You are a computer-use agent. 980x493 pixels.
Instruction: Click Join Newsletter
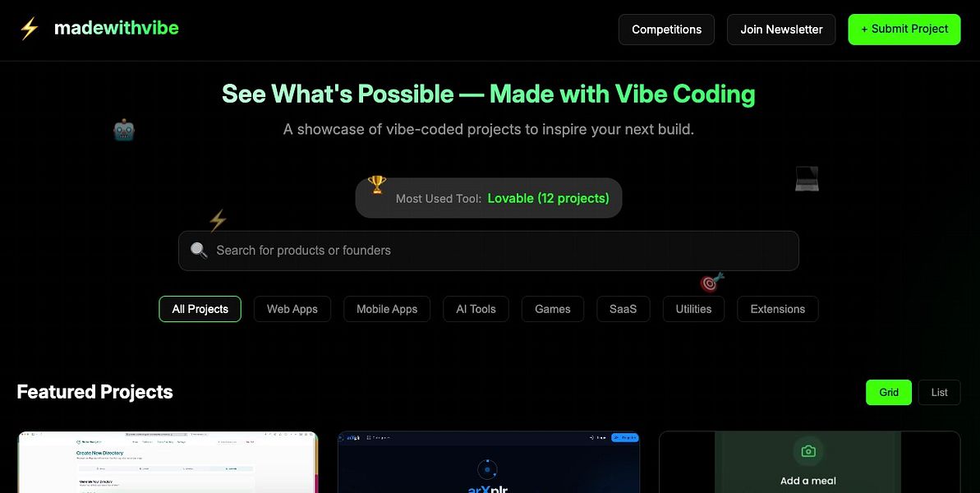780,29
